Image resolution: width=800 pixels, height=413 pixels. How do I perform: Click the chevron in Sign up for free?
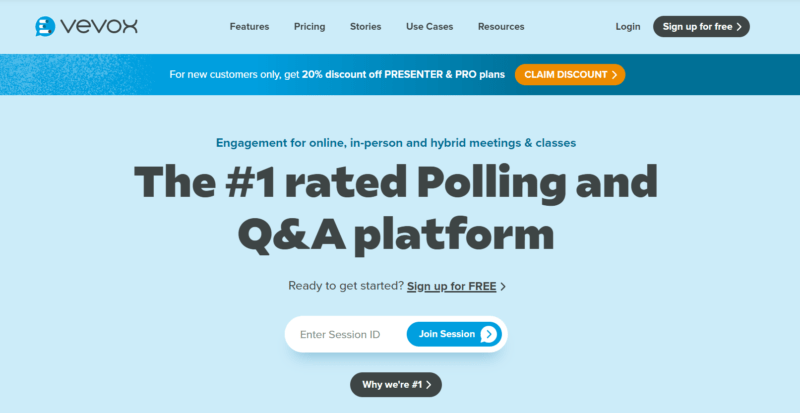(x=739, y=27)
